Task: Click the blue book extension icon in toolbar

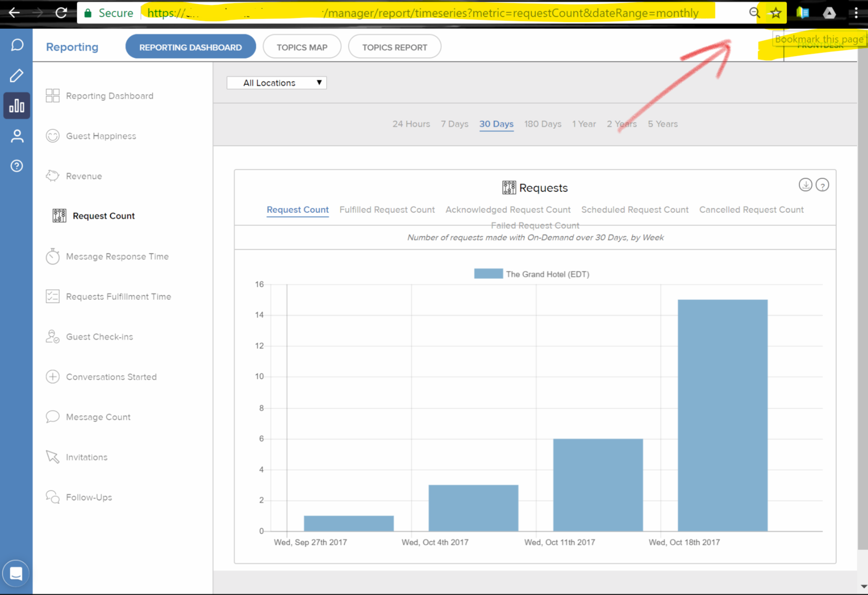Action: tap(803, 13)
